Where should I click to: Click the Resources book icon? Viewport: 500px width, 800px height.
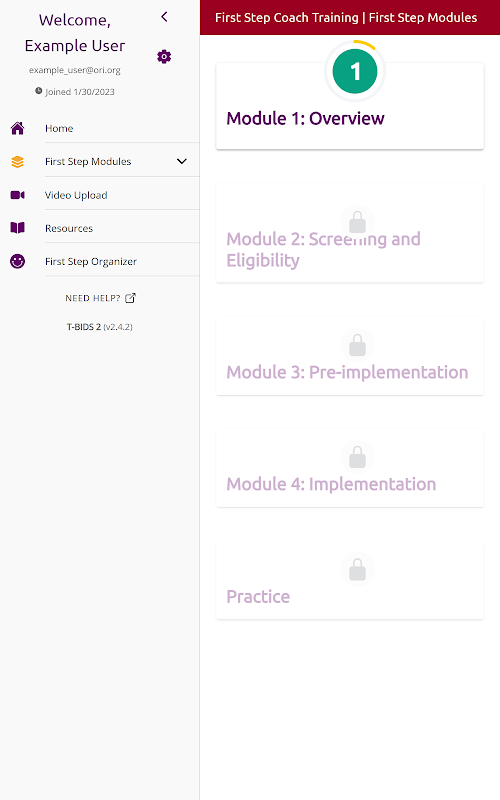coord(17,228)
